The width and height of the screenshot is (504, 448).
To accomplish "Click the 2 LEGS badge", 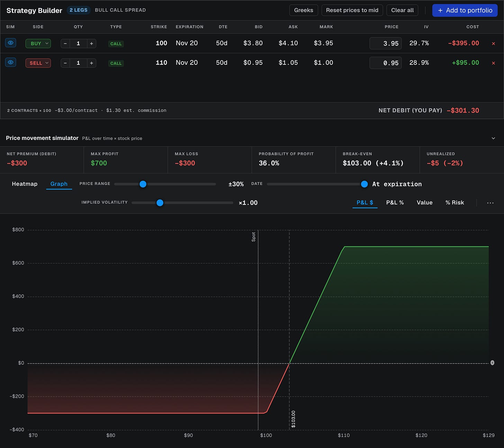I will tap(79, 10).
